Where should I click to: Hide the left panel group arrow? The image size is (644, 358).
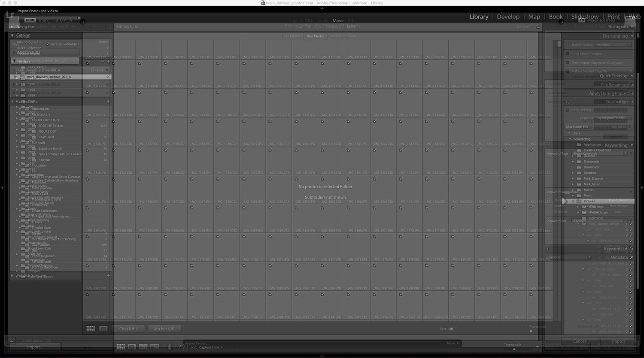tap(2, 187)
